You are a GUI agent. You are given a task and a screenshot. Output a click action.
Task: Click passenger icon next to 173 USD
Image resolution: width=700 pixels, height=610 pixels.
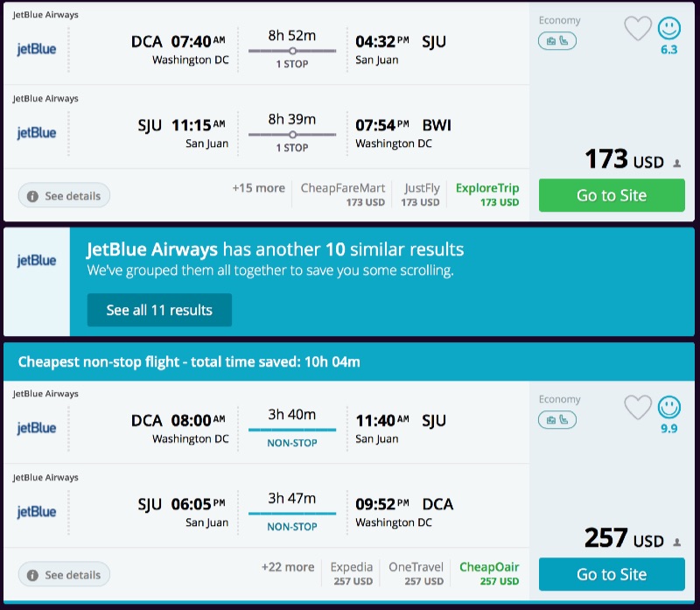(676, 164)
